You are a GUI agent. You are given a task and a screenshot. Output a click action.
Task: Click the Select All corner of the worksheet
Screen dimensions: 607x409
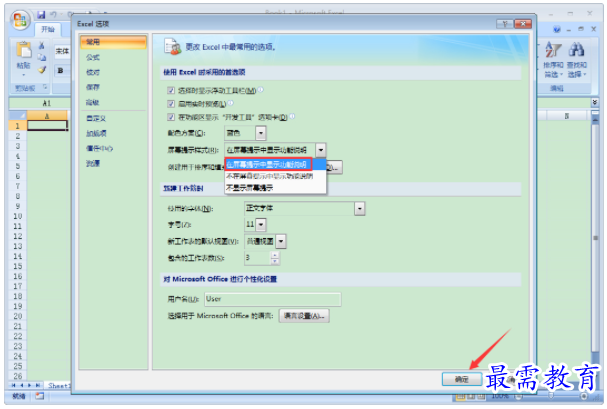(18, 115)
